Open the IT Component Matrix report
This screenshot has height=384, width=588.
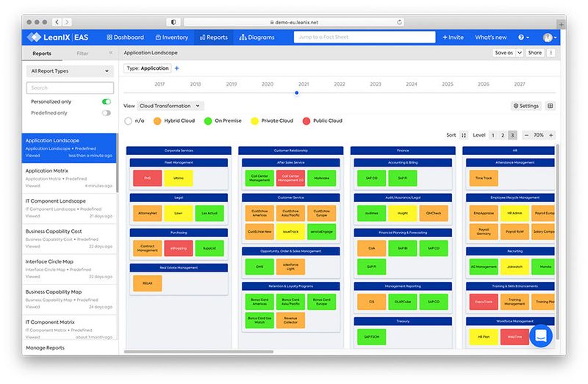[x=69, y=328]
